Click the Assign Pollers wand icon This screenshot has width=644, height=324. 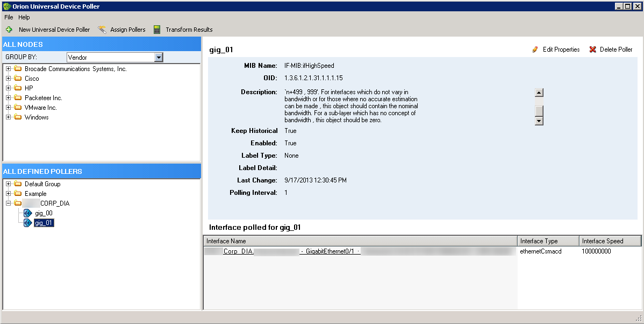[102, 30]
